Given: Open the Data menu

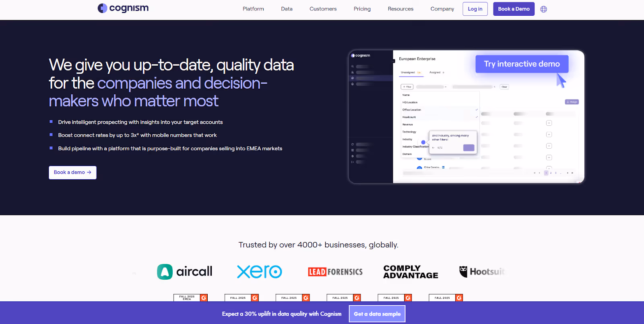Looking at the screenshot, I should pyautogui.click(x=287, y=9).
